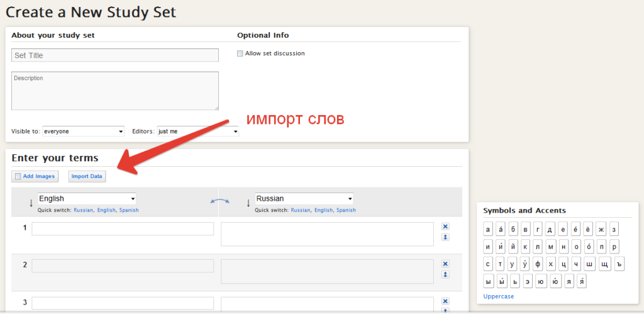Click the Import Data button
The image size is (644, 314).
tap(87, 176)
